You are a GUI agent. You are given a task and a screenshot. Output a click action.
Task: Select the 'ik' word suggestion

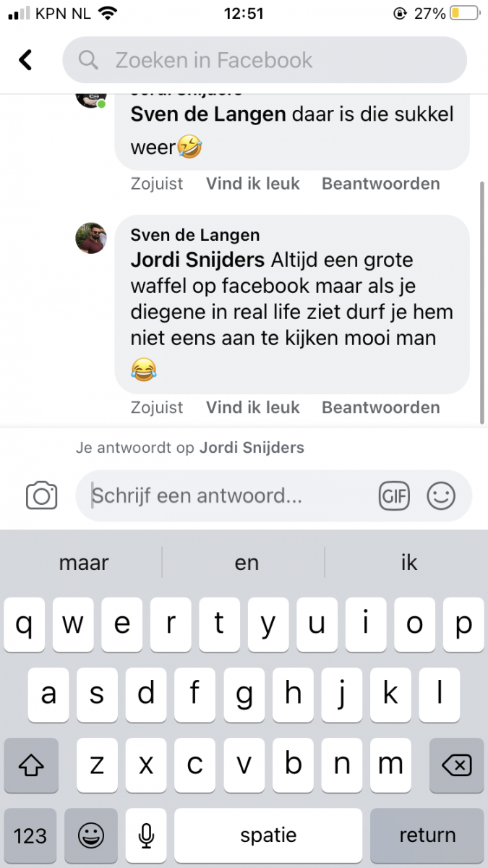[x=409, y=563]
